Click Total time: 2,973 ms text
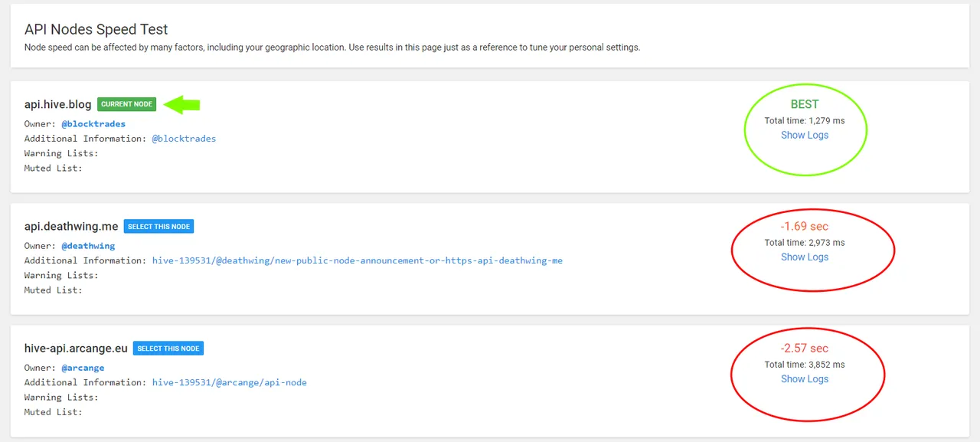Viewport: 980px width, 442px height. [805, 243]
